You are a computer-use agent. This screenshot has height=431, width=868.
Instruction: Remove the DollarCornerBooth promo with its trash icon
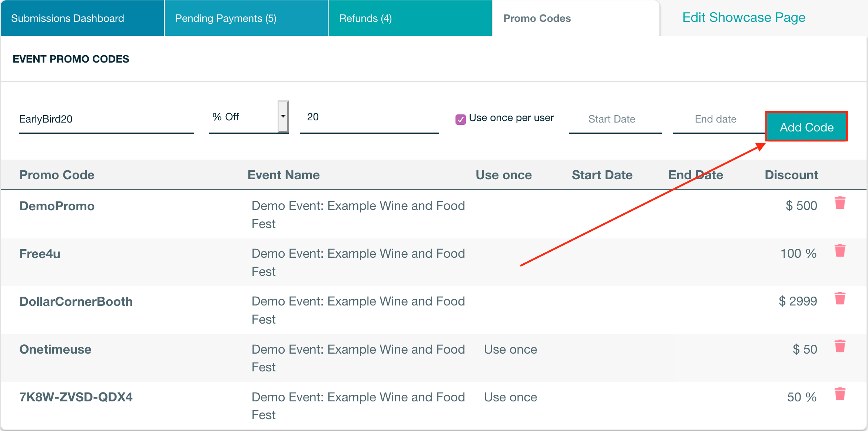click(840, 298)
